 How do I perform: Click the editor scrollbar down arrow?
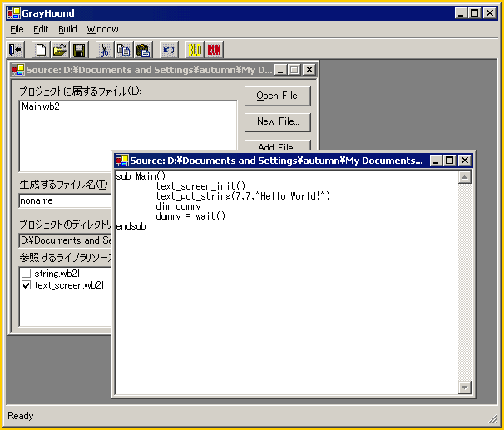[464, 388]
